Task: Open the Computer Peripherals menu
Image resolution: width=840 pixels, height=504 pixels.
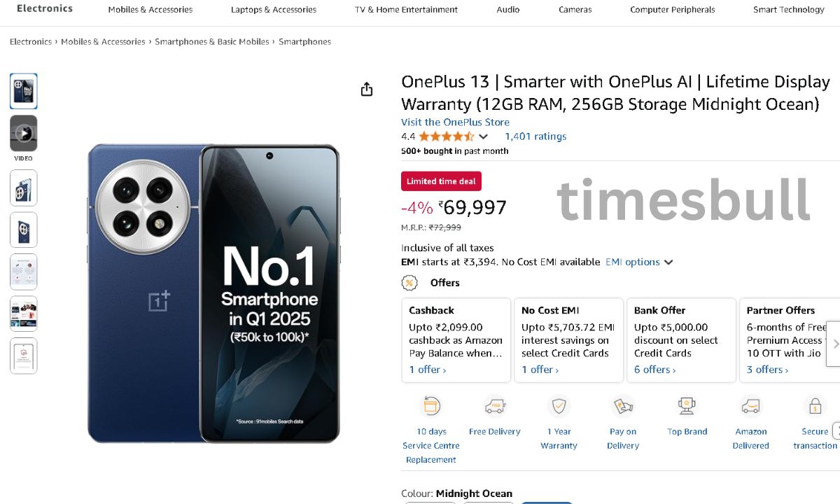Action: coord(672,10)
